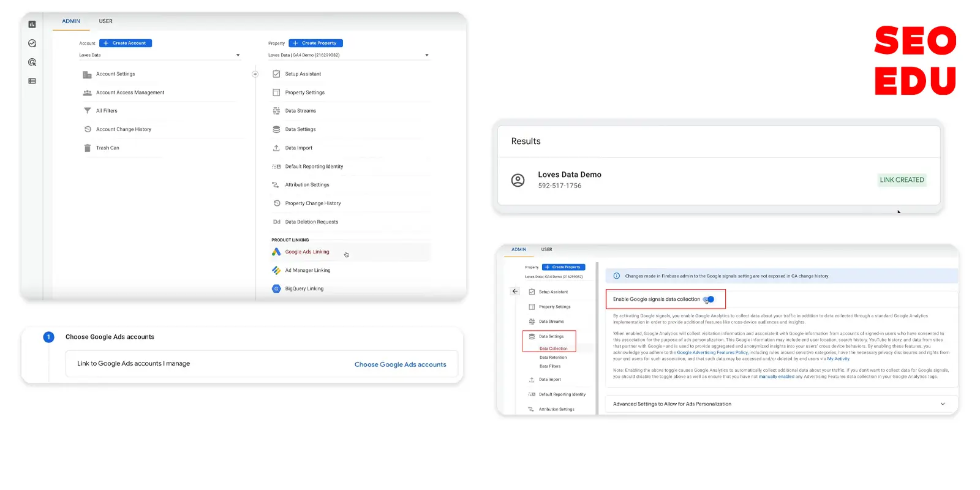Viewport: 980px width, 490px height.
Task: Open BigQuery Linking via its icon
Action: 276,288
